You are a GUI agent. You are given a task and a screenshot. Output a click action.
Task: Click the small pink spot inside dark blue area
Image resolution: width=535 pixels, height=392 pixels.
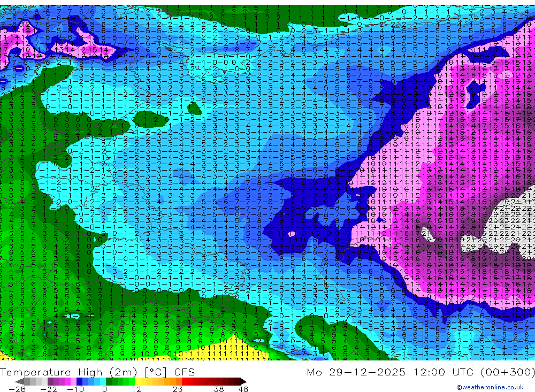[292, 234]
